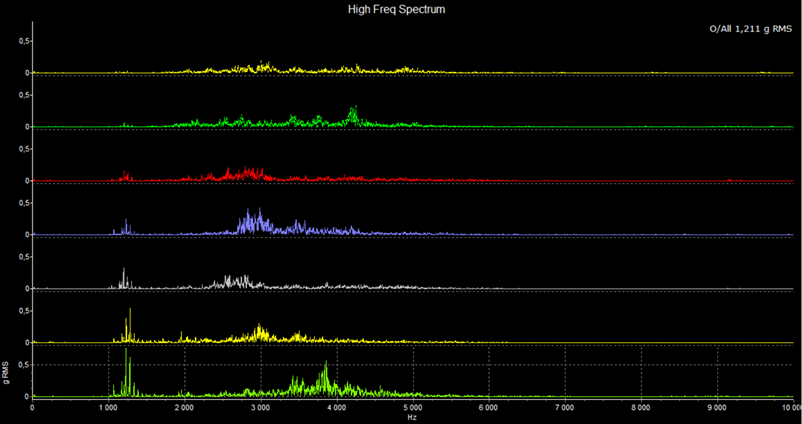The image size is (802, 424).
Task: Click the 3 000 Hz tick label
Action: [260, 408]
